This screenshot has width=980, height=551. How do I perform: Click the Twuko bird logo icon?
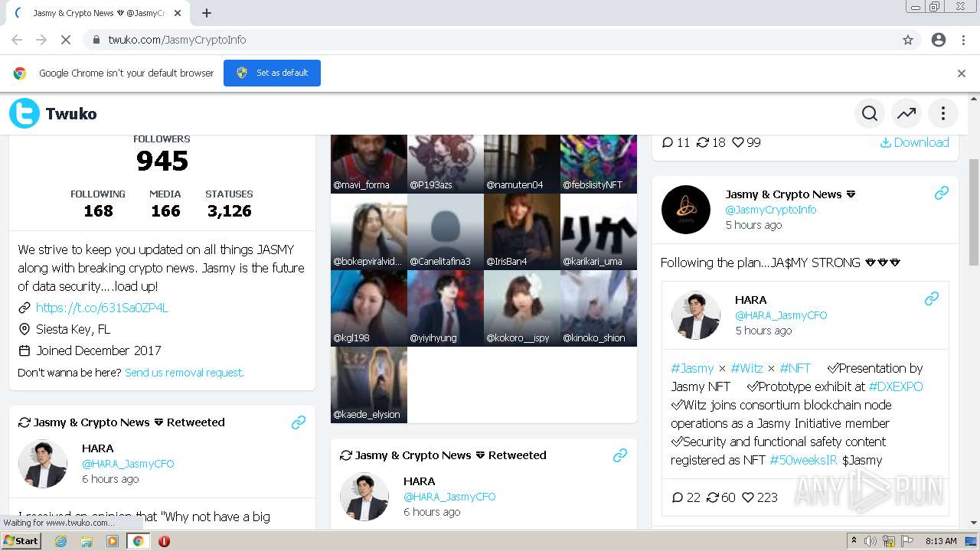tap(24, 113)
